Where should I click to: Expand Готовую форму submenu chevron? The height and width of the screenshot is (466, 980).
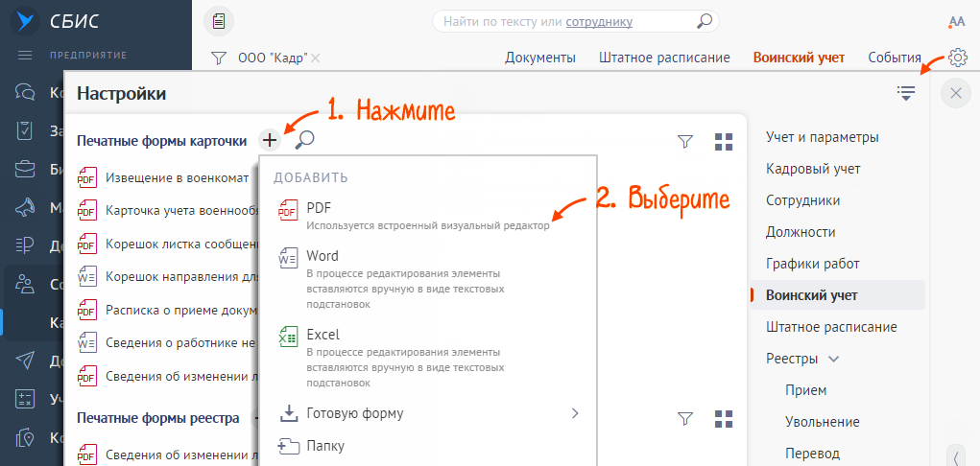575,413
